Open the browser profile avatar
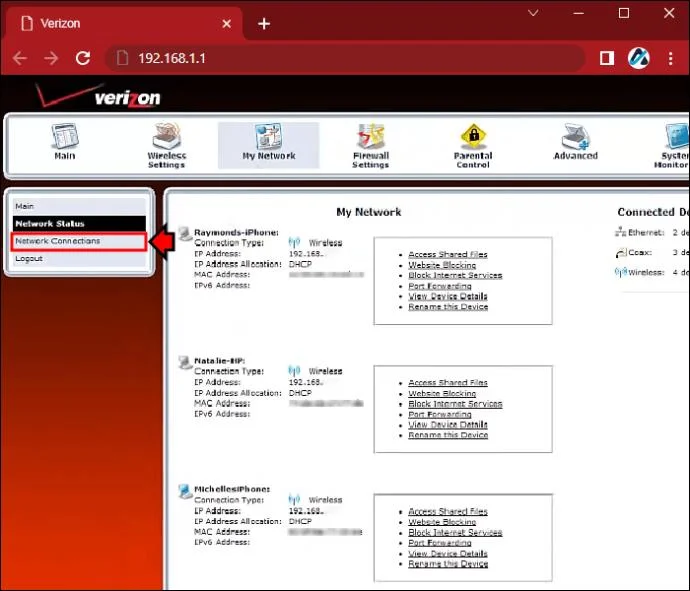The image size is (690, 591). [639, 58]
